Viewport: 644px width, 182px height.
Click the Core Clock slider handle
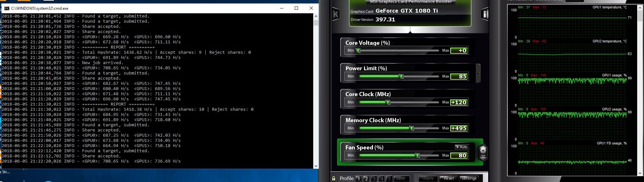pos(388,102)
